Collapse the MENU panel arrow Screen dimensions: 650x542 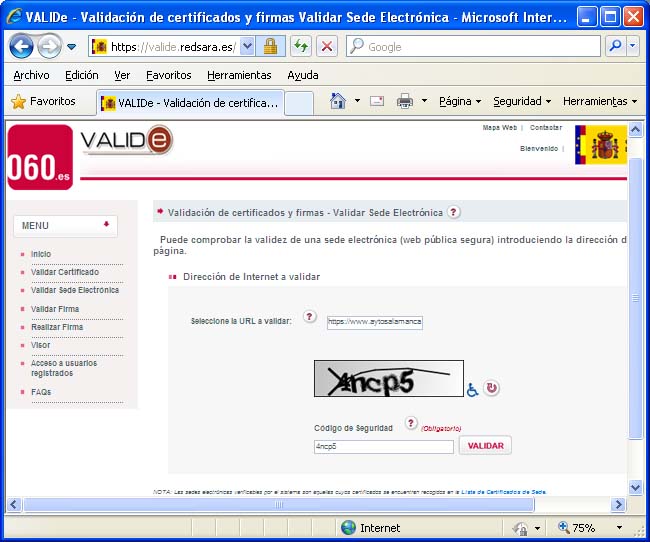coord(107,224)
